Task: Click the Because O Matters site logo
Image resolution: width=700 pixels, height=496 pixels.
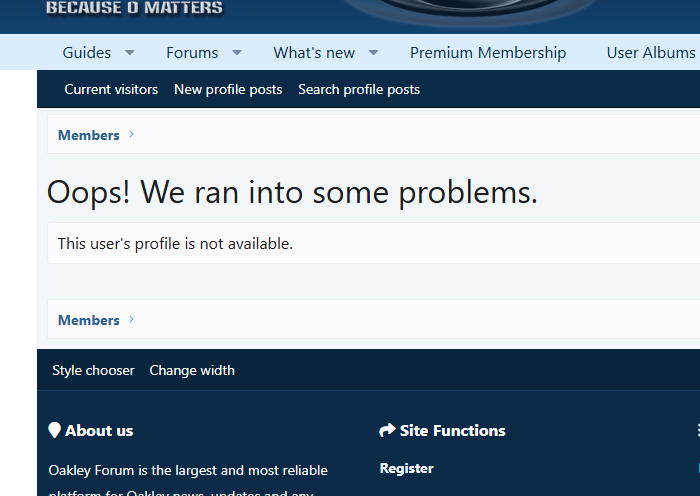Action: tap(134, 9)
